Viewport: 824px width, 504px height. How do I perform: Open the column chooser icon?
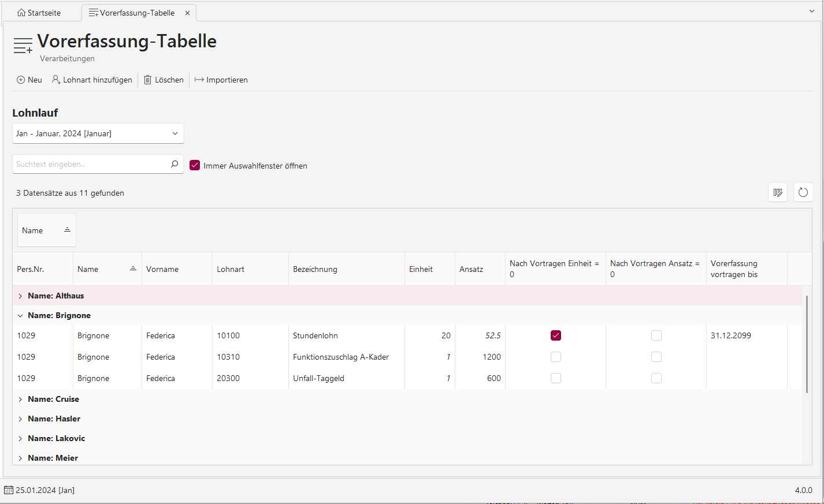point(778,192)
